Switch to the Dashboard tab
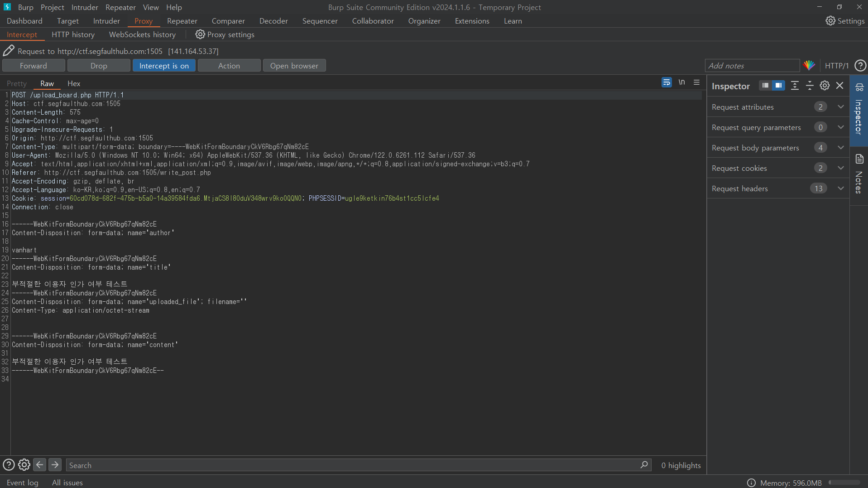The width and height of the screenshot is (868, 488). point(24,21)
